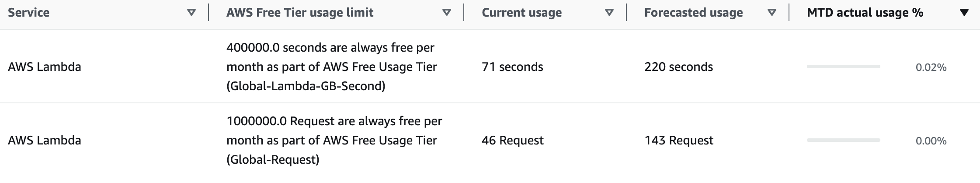The image size is (980, 183).
Task: Click the AWS Free Tier usage limit header
Action: [x=300, y=13]
